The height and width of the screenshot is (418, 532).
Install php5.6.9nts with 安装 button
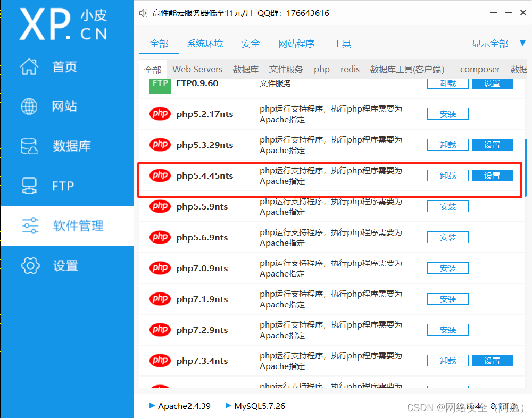coord(447,238)
